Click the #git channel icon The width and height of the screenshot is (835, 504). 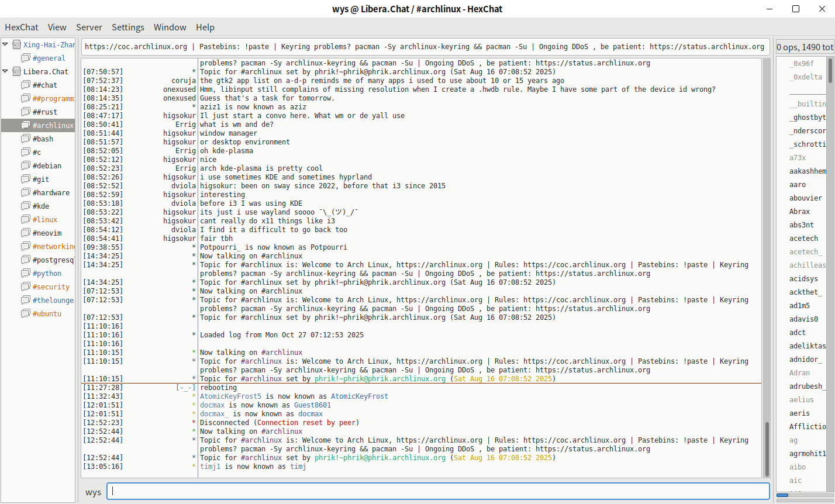coord(25,179)
